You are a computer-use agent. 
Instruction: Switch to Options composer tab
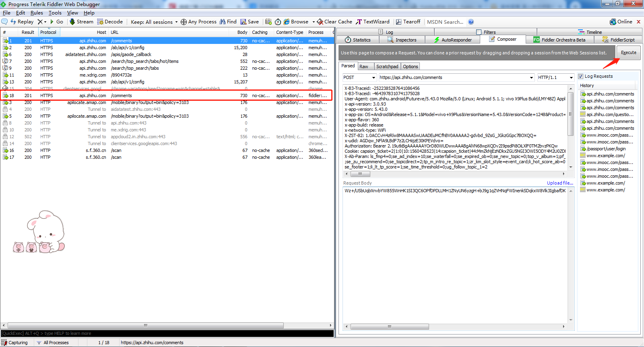(411, 66)
